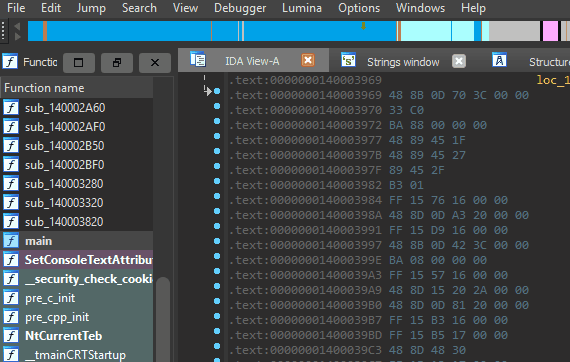This screenshot has height=362, width=570.
Task: Click the function icon beside pre_c_init
Action: point(11,298)
